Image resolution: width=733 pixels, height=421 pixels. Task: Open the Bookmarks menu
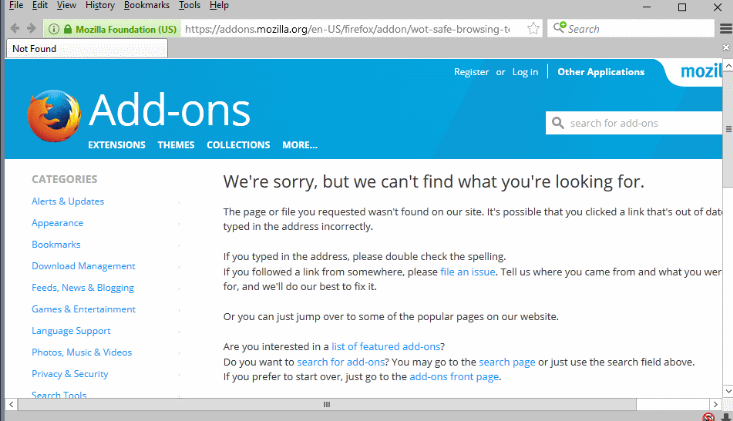146,5
